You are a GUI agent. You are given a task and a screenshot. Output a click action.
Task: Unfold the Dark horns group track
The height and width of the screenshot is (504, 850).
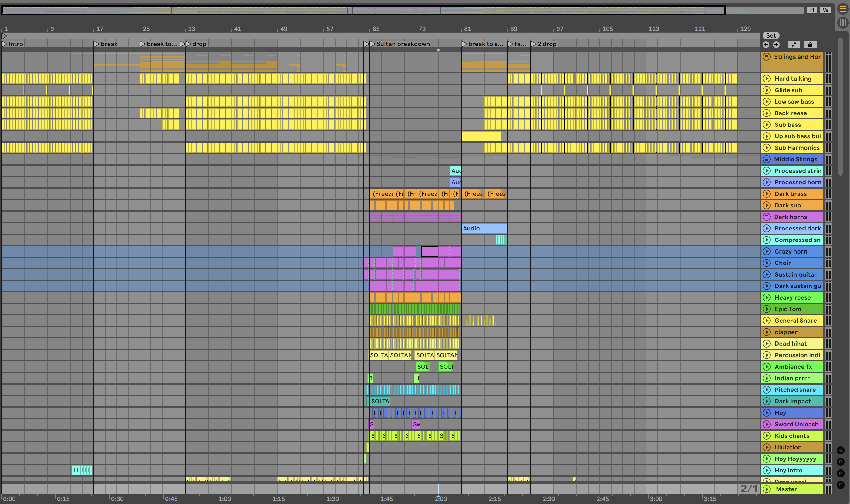pyautogui.click(x=767, y=217)
